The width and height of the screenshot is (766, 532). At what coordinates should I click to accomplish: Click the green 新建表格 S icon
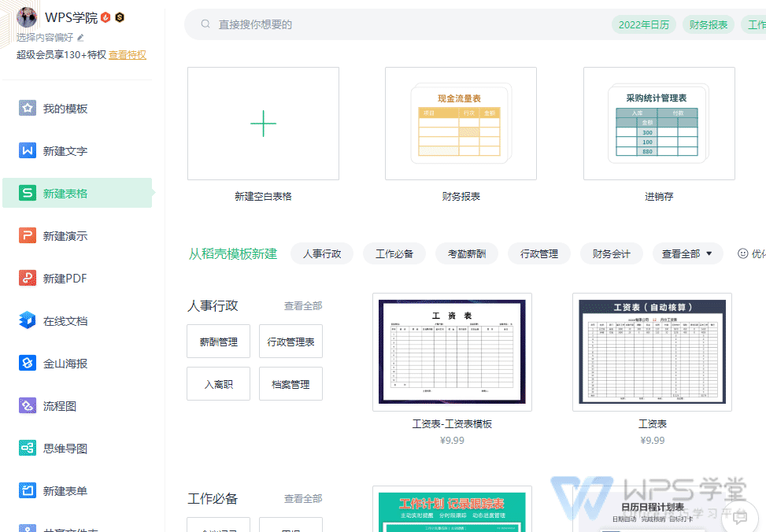tap(28, 193)
